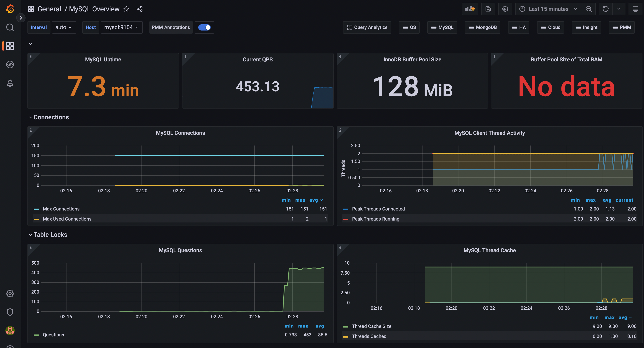
Task: Open the Query Analytics menu
Action: tap(367, 27)
